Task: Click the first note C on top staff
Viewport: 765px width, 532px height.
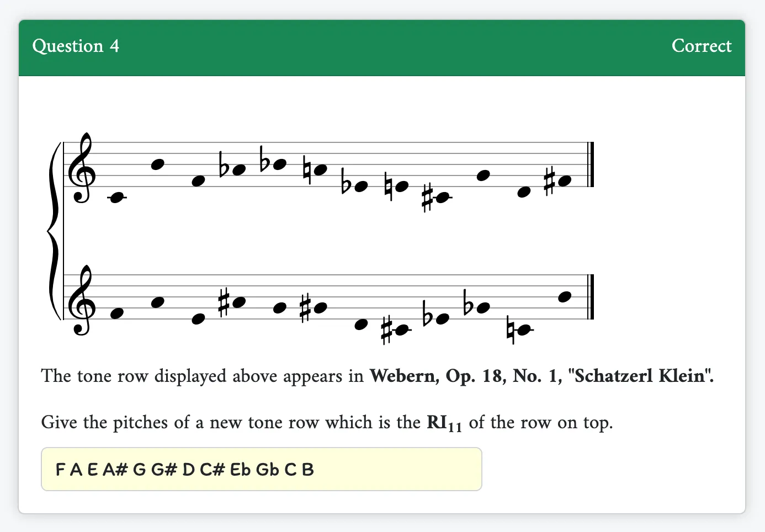Action: (116, 198)
